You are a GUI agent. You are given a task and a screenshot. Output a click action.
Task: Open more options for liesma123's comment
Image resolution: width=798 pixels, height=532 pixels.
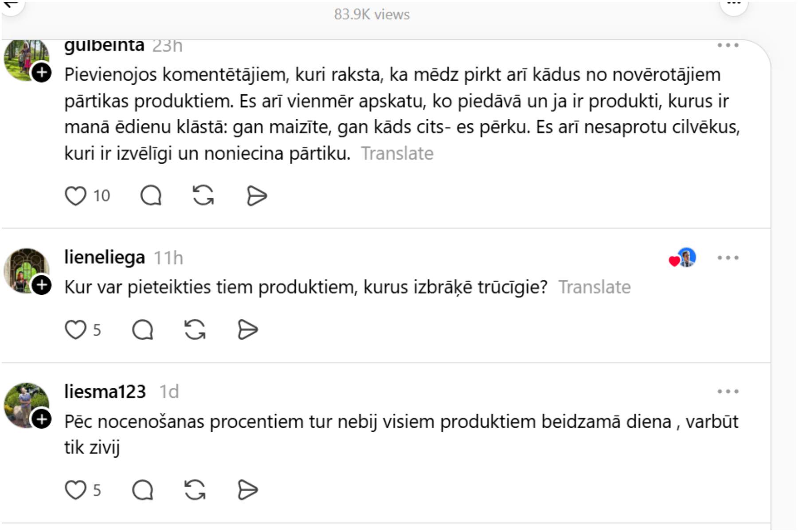click(x=728, y=391)
